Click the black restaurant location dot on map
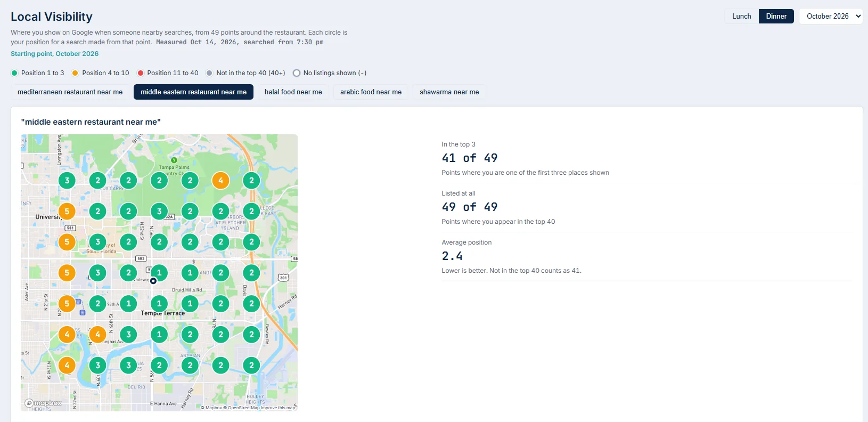This screenshot has width=868, height=422. pyautogui.click(x=153, y=281)
